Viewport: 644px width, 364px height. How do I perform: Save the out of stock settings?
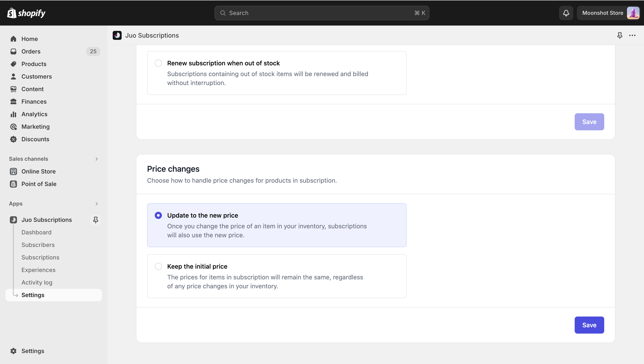pyautogui.click(x=589, y=122)
